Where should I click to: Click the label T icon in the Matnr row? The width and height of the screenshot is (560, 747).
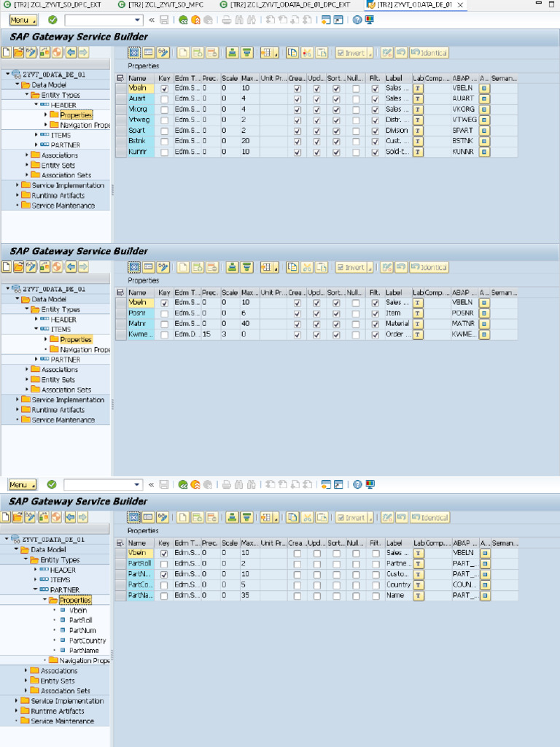pyautogui.click(x=418, y=324)
